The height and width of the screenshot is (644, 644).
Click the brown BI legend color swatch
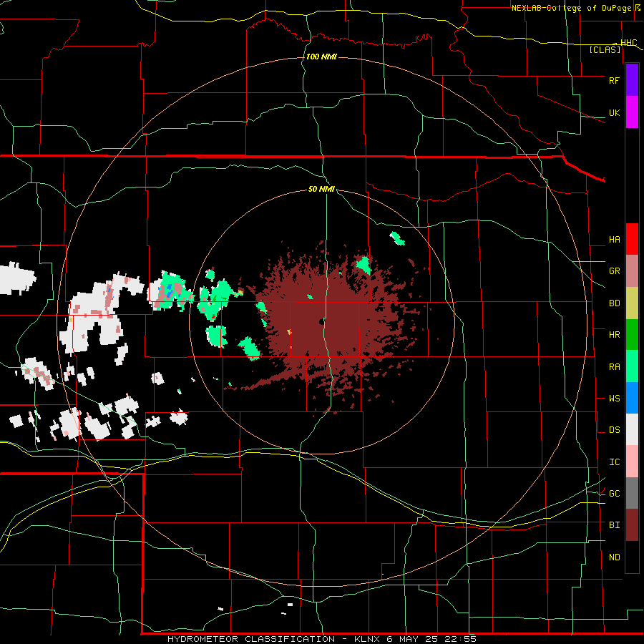632,525
